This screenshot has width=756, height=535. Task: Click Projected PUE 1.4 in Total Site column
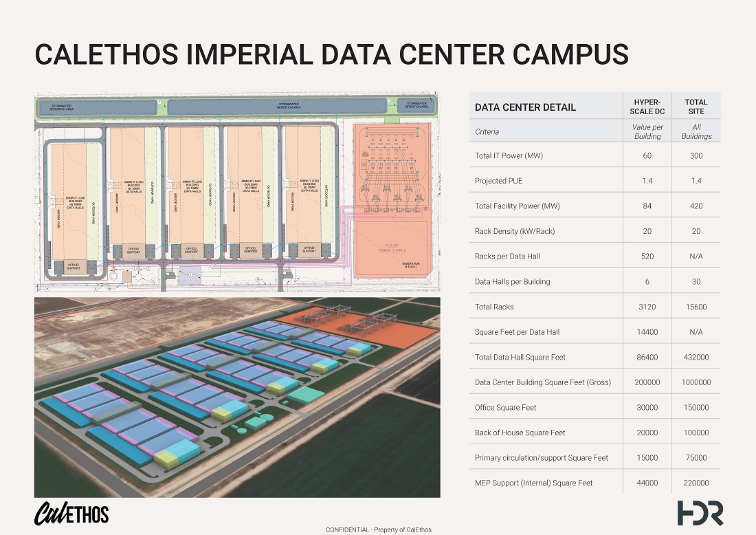(x=696, y=181)
